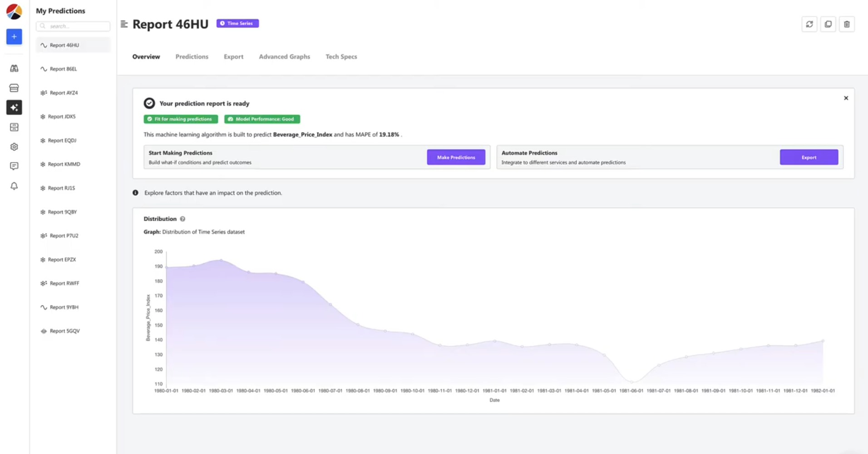Collapse sidebar with the menu lines icon
This screenshot has height=454, width=868.
124,24
